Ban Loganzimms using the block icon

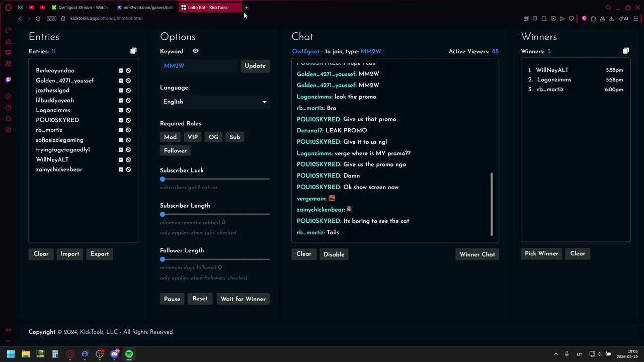pos(128,110)
